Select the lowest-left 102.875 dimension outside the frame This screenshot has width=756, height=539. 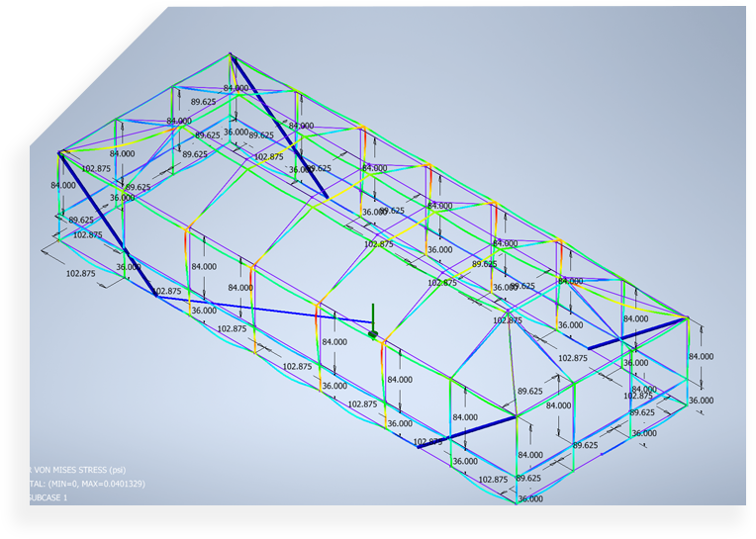pos(82,273)
